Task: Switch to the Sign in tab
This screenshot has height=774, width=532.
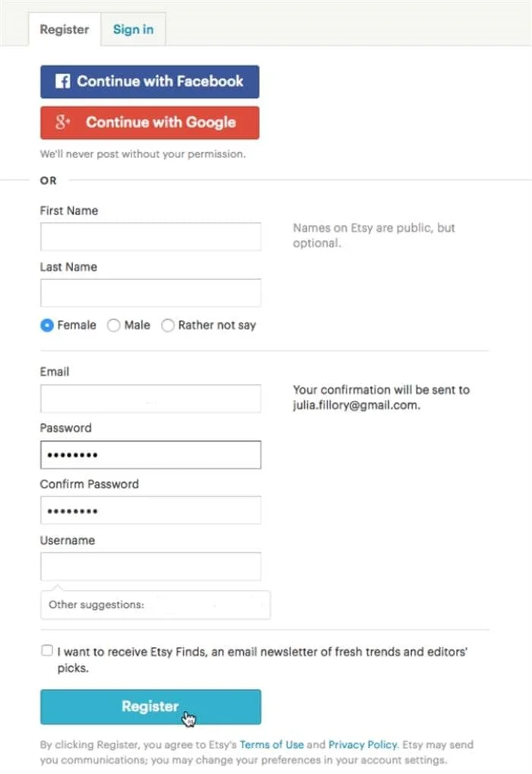Action: point(133,30)
